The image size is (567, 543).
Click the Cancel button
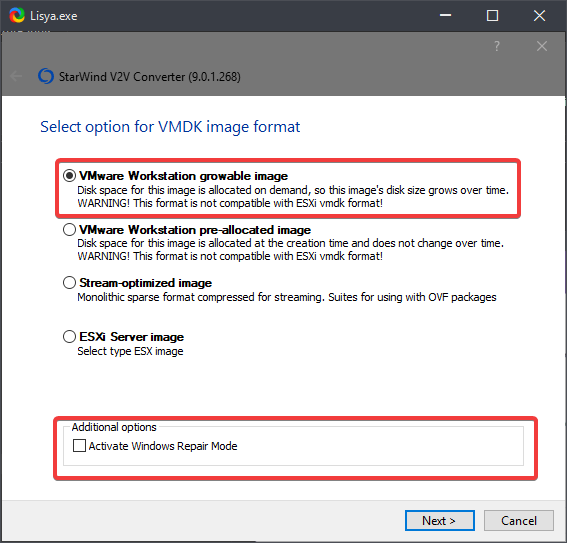point(519,521)
